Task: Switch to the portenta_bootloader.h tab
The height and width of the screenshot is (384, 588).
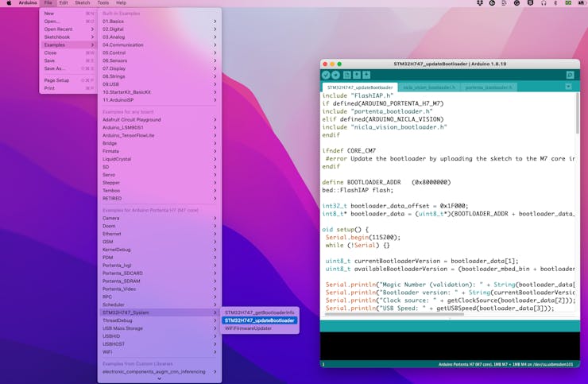Action: [x=489, y=87]
